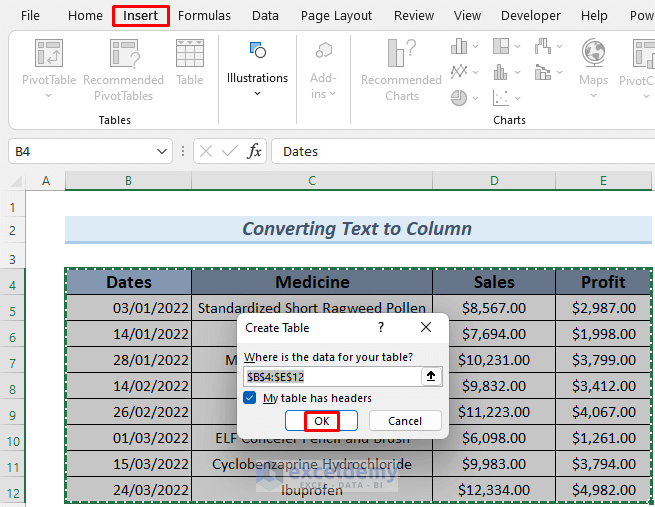
Task: Select column B header
Action: pos(128,181)
